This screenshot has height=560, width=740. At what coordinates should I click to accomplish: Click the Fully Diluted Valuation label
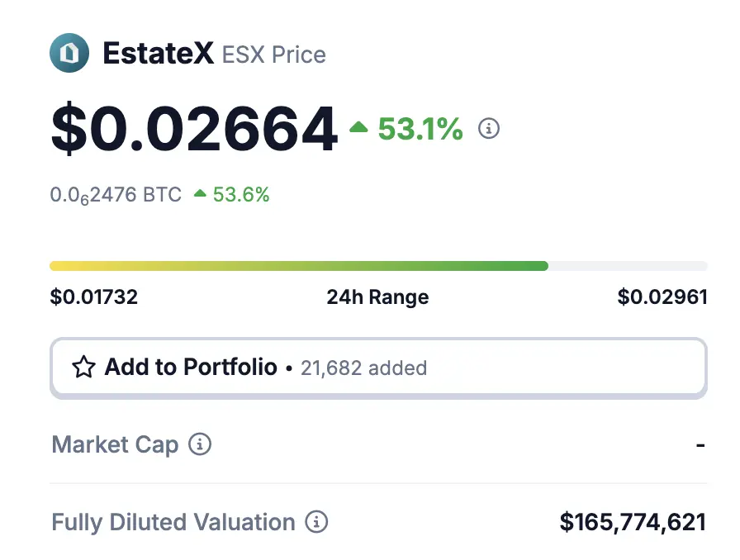173,523
